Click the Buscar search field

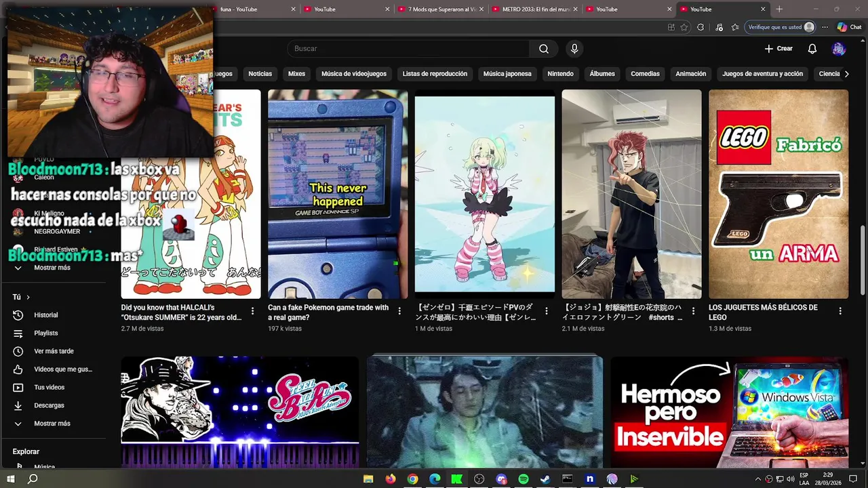pyautogui.click(x=408, y=49)
